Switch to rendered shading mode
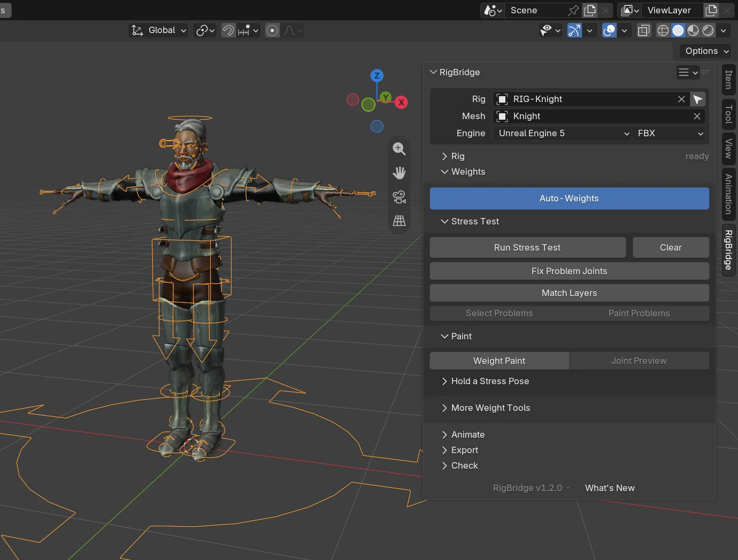 (x=708, y=30)
